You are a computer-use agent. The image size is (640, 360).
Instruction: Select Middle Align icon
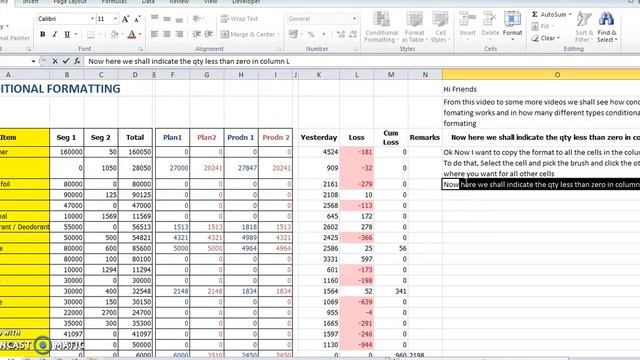tap(167, 18)
